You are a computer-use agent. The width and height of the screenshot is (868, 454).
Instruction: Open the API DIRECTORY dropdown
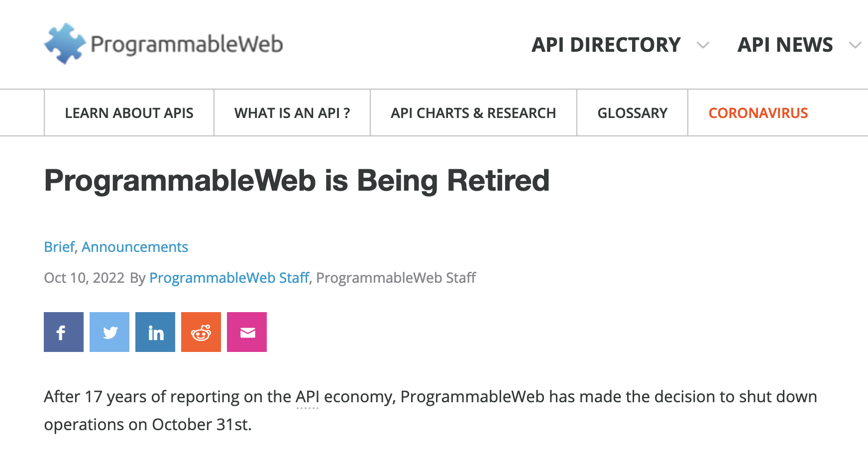tap(606, 45)
